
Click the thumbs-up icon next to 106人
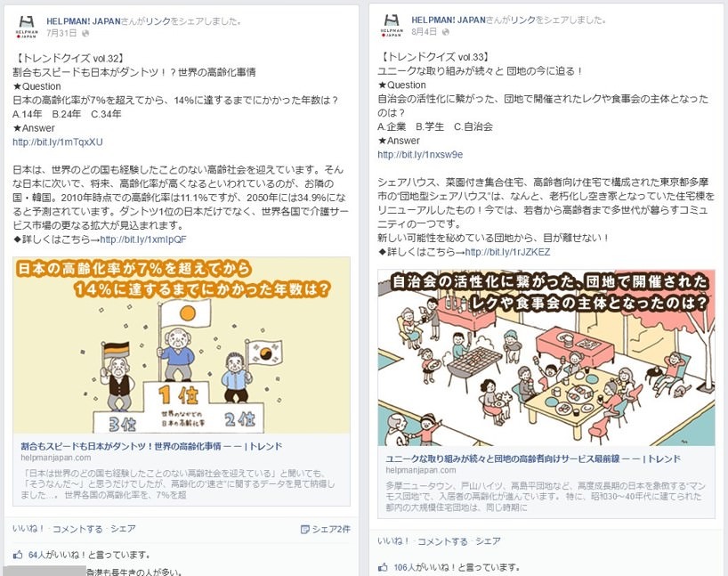coord(383,567)
